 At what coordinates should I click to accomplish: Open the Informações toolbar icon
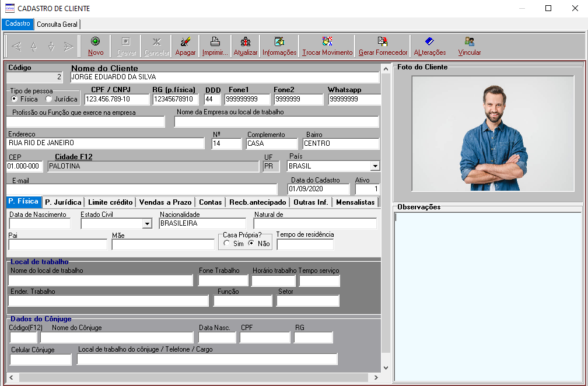(x=279, y=41)
